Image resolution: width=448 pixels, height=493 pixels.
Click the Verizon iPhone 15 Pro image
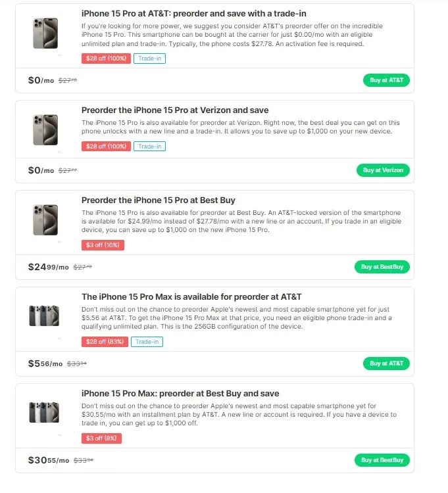click(x=45, y=130)
